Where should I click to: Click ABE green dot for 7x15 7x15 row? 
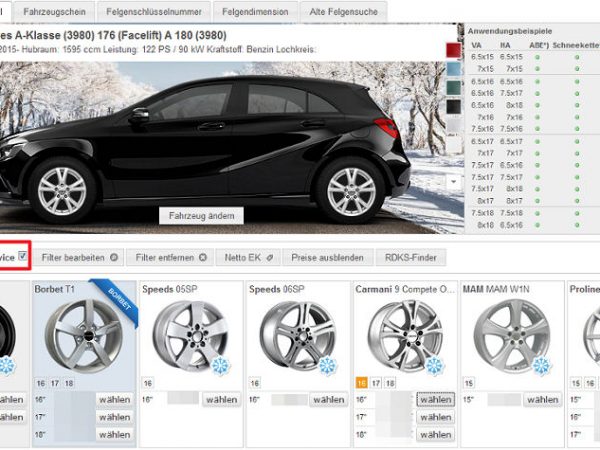[537, 69]
